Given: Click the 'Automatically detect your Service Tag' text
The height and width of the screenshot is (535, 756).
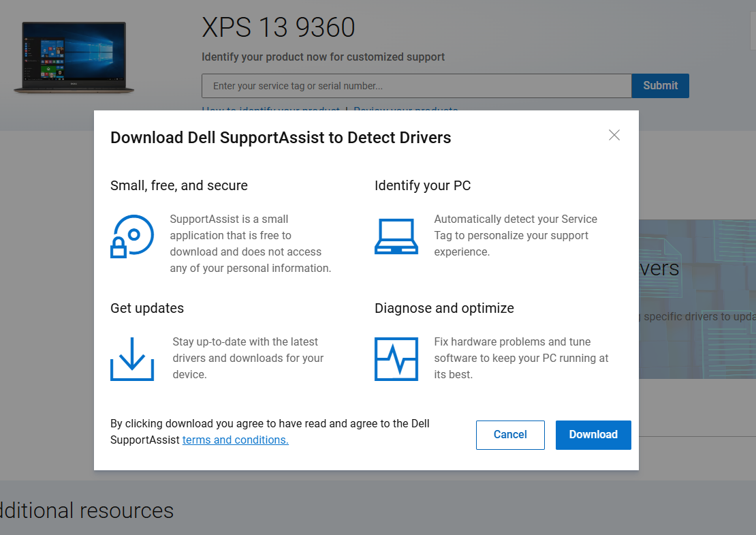Looking at the screenshot, I should click(x=516, y=235).
